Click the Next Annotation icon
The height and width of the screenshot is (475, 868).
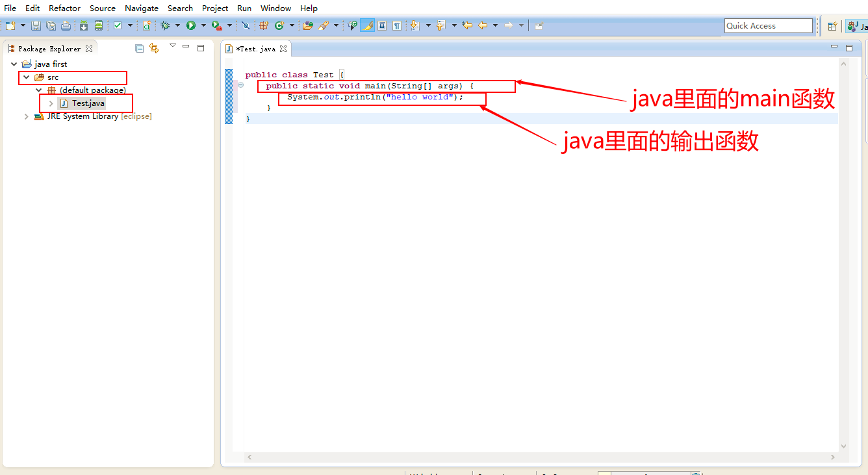(415, 25)
